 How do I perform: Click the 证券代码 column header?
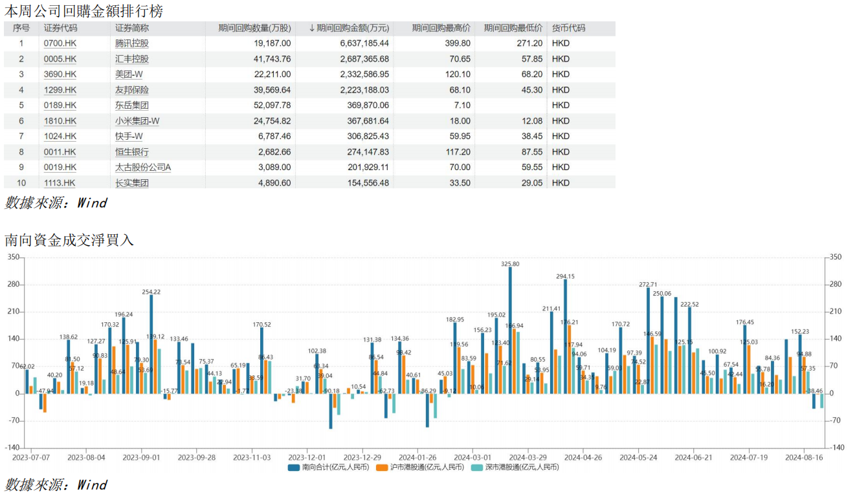click(x=60, y=28)
